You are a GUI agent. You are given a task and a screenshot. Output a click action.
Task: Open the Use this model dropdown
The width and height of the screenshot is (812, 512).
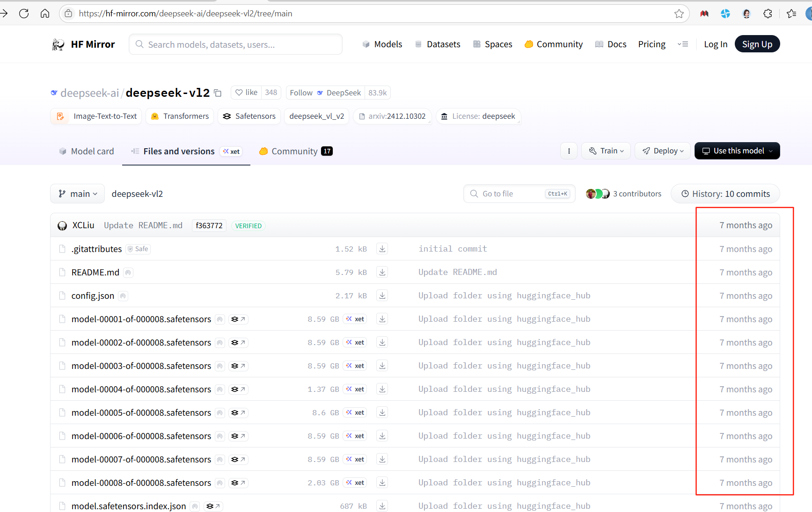coord(737,151)
